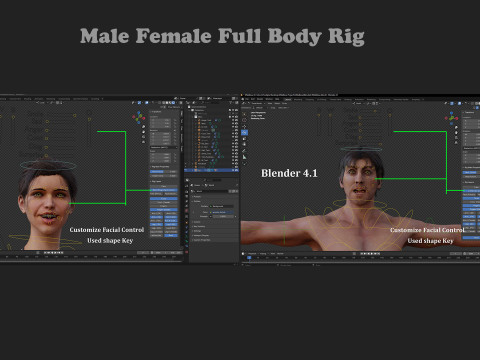Click the zoom magnifier icon in right viewport
Viewport: 480px width, 360px height.
point(456,127)
